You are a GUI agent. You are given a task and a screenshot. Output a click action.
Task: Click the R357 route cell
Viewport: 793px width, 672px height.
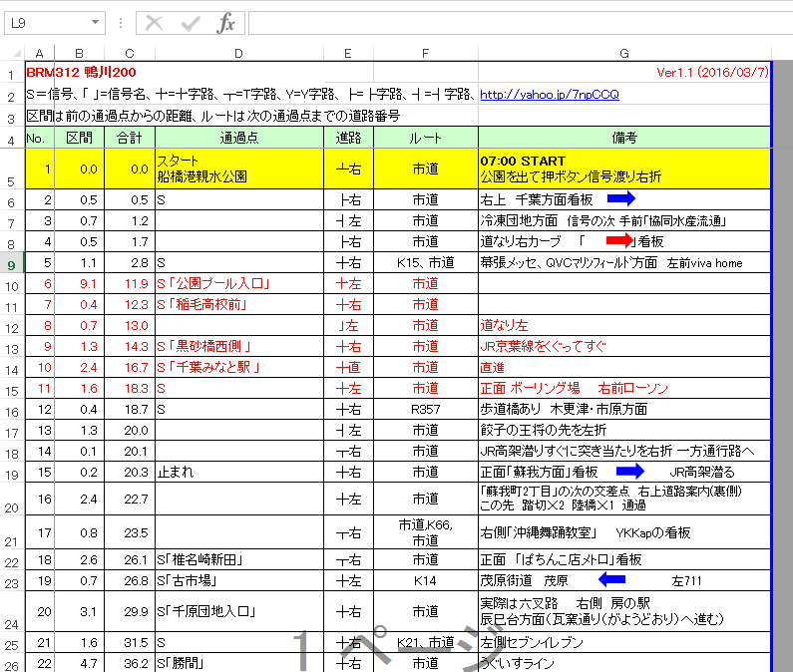(x=426, y=409)
